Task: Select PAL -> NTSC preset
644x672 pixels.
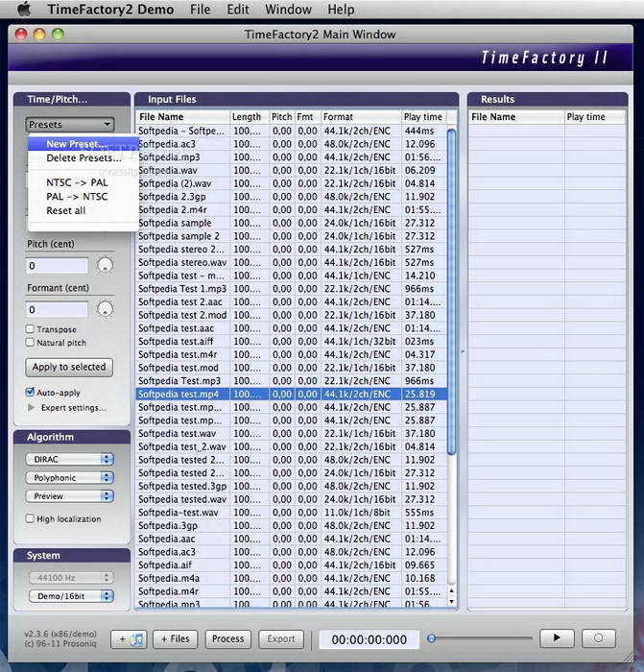Action: click(x=83, y=197)
